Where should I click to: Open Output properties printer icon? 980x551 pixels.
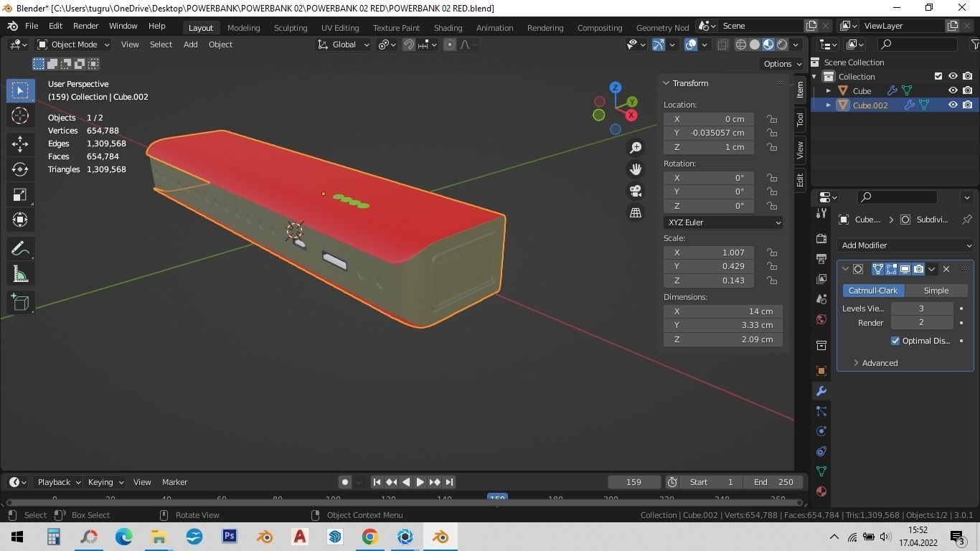(821, 258)
